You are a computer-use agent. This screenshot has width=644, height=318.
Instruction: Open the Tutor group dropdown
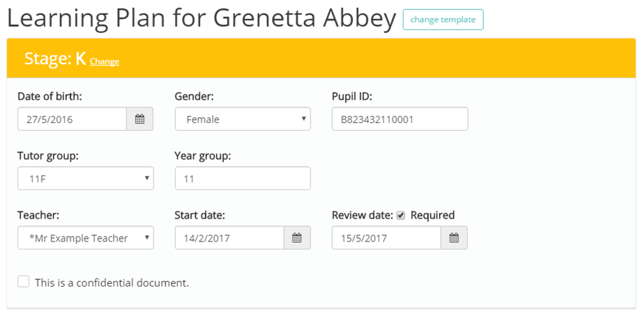[x=86, y=179]
